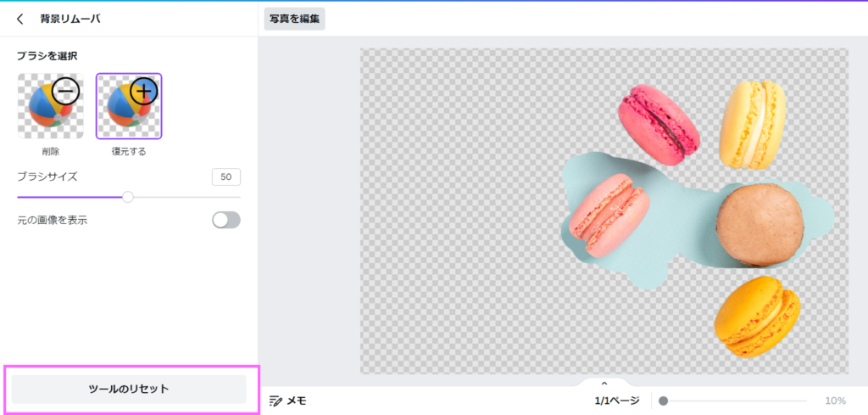
Task: Open the メモ notes panel
Action: (x=287, y=401)
